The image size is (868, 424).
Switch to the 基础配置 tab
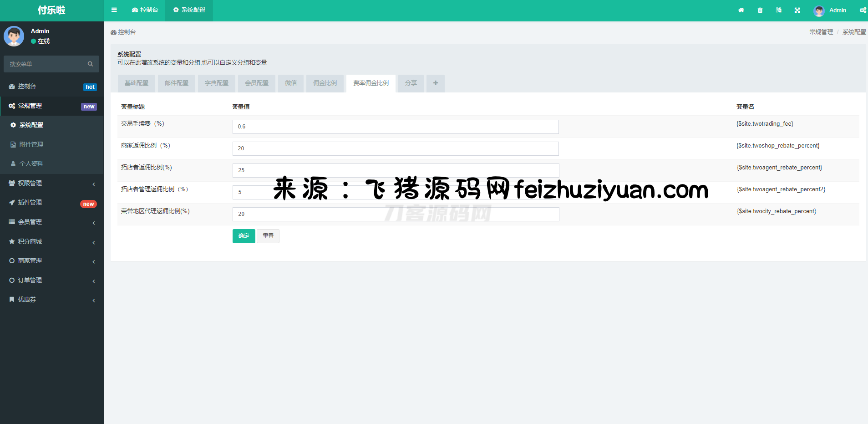pyautogui.click(x=137, y=83)
